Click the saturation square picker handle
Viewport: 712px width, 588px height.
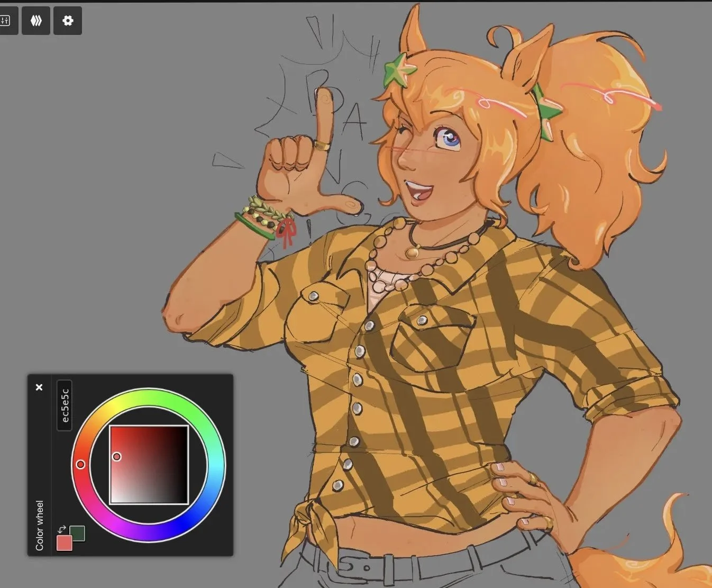tap(117, 456)
